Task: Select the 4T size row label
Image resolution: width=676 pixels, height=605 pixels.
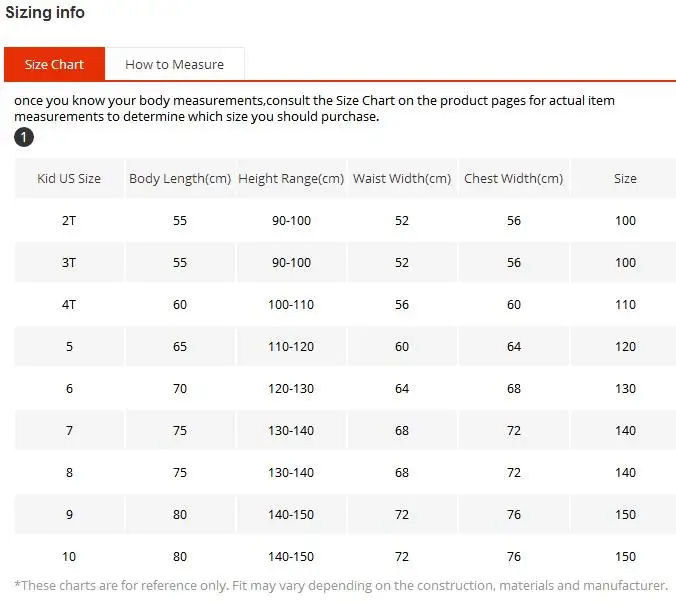Action: 69,305
